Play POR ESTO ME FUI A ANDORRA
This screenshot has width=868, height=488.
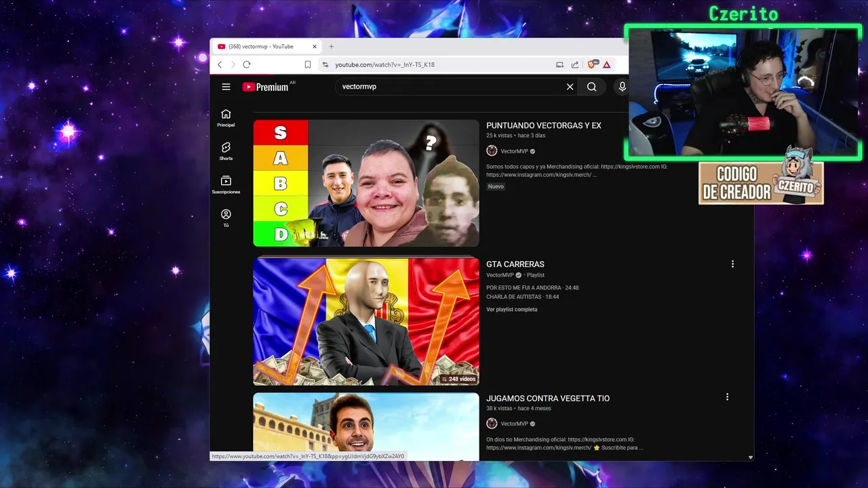(532, 287)
